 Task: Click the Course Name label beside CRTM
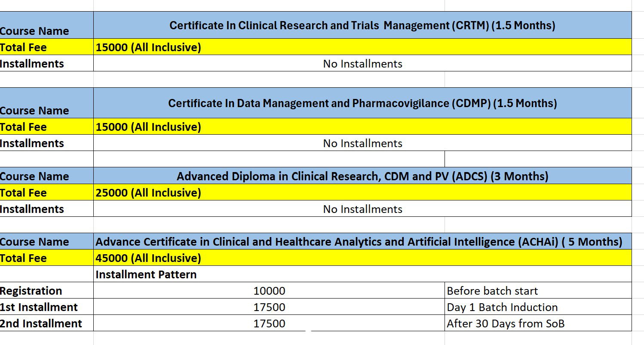coord(34,31)
